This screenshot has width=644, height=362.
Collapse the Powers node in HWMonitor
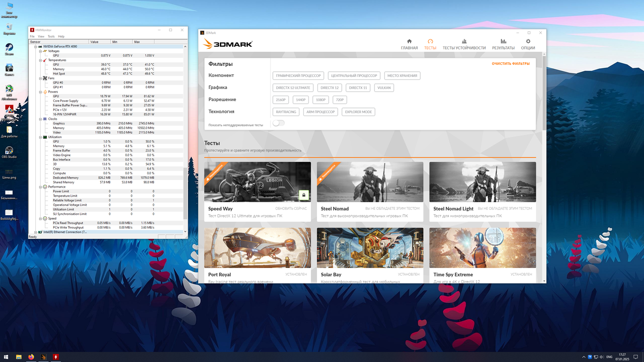pyautogui.click(x=41, y=92)
